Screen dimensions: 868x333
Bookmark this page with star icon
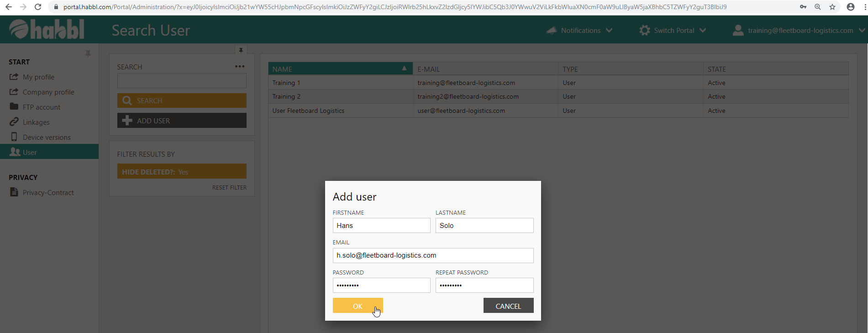[832, 7]
